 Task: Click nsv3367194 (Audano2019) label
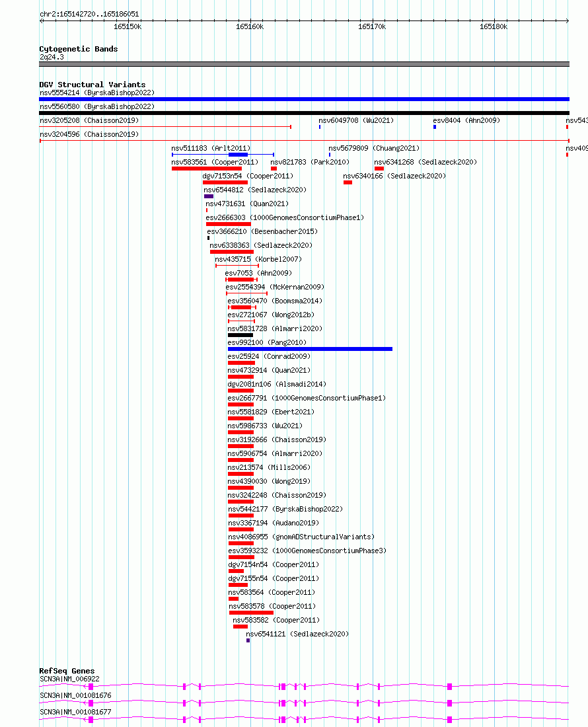coord(274,524)
